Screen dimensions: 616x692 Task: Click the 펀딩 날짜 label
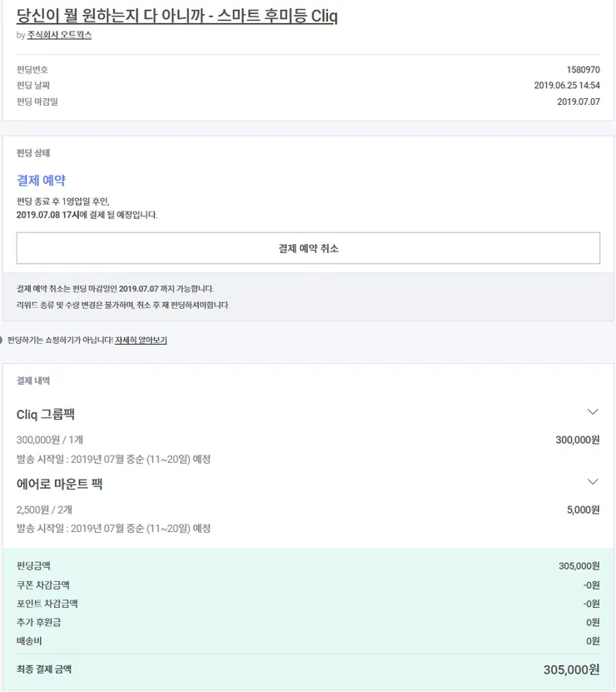coord(33,85)
